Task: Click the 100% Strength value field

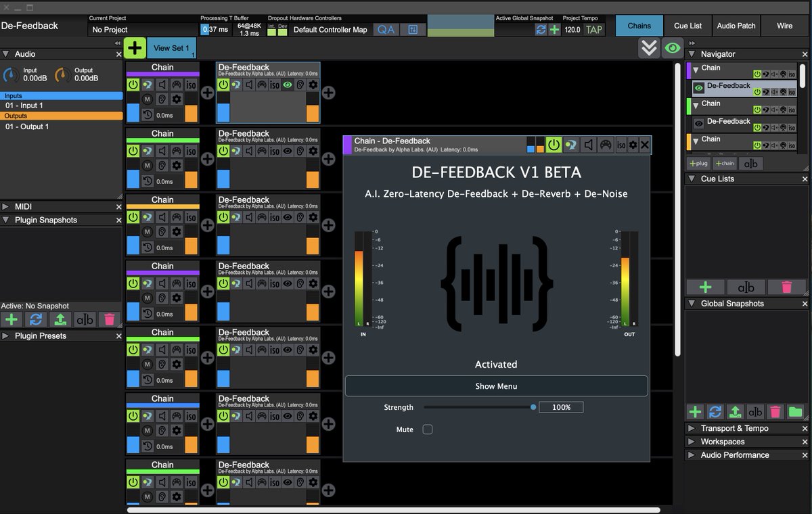Action: click(x=561, y=407)
